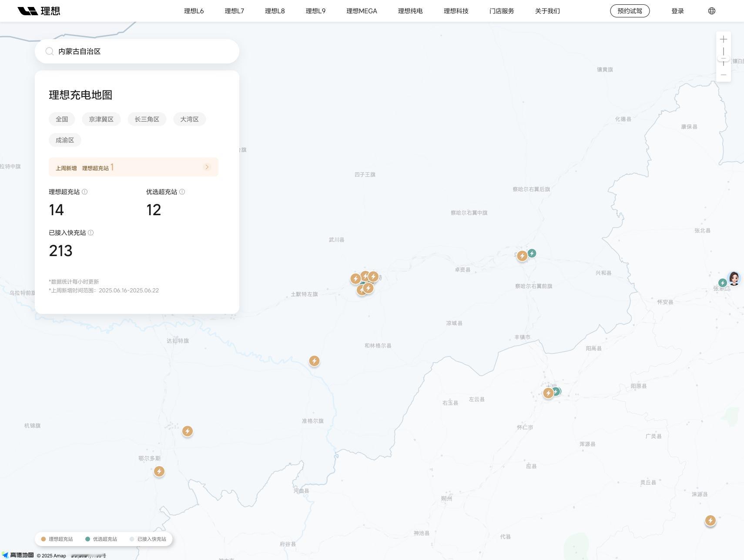This screenshot has width=744, height=560.
Task: Select the 成渝区 region chip
Action: tap(65, 140)
